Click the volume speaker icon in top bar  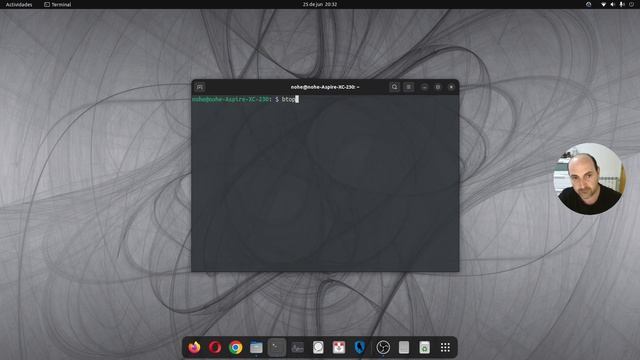pos(613,4)
